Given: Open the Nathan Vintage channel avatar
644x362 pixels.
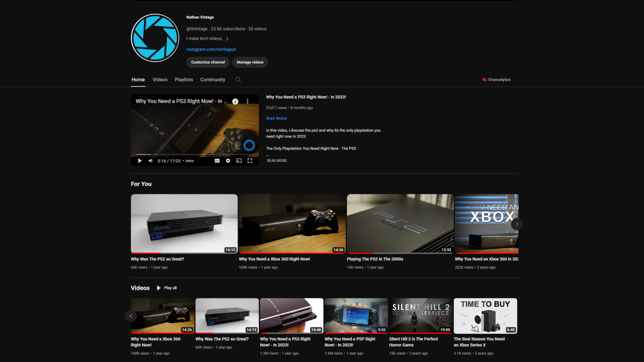Looking at the screenshot, I should 155,38.
